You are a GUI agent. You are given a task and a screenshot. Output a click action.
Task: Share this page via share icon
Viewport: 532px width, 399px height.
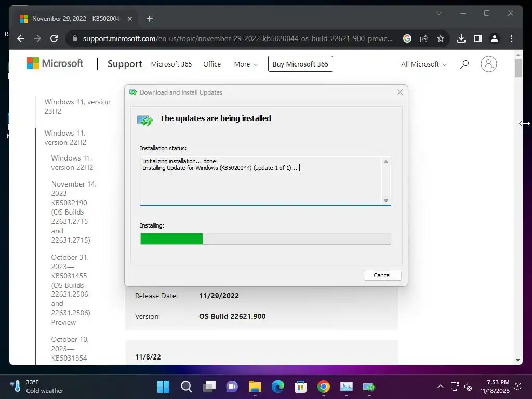[x=424, y=38]
